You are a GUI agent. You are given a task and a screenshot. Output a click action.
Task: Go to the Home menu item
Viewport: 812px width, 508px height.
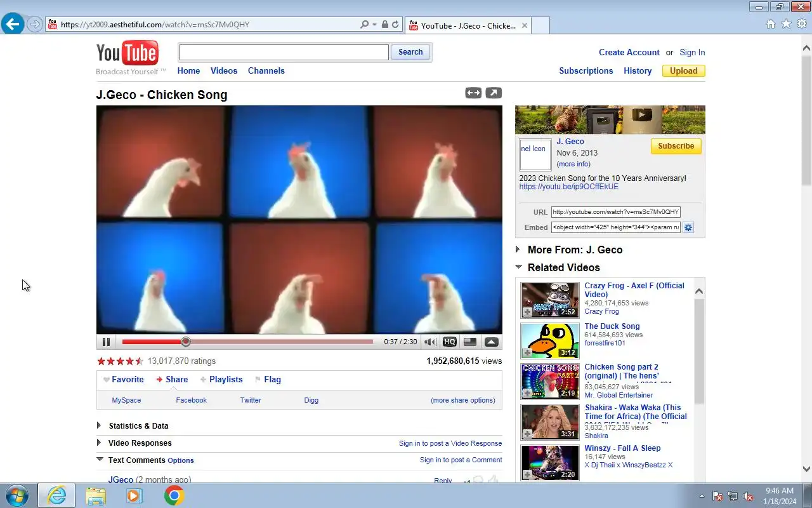(188, 70)
